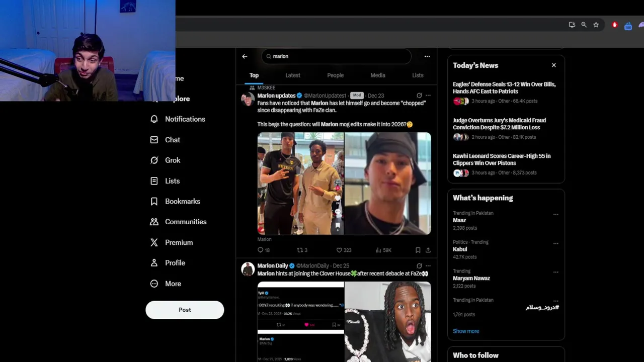Viewport: 644px width, 362px height.
Task: Switch to the Media tab
Action: (378, 75)
